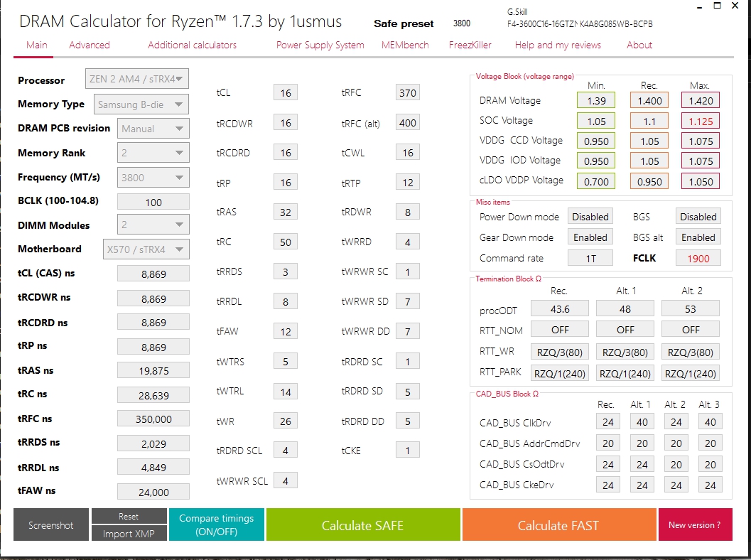Click the Reset button

[x=129, y=517]
